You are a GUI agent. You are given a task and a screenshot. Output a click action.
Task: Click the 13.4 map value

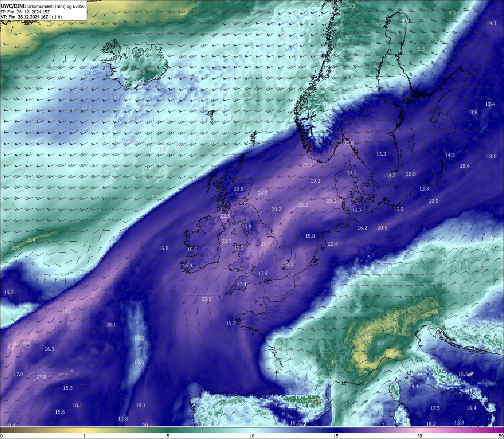point(490,104)
